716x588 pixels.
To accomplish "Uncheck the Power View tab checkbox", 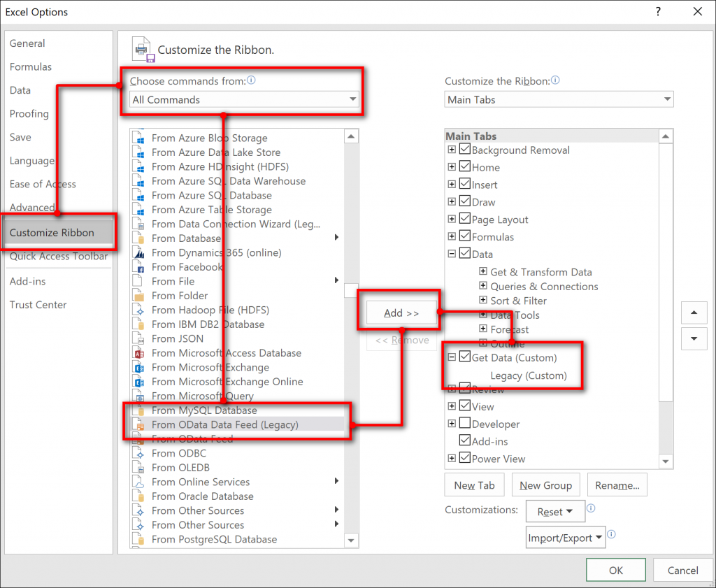I will pos(465,458).
